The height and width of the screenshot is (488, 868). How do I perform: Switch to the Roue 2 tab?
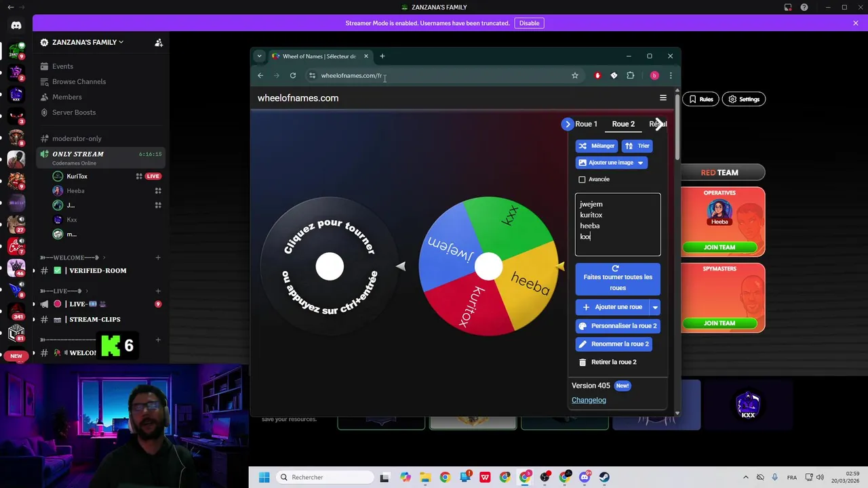click(623, 124)
